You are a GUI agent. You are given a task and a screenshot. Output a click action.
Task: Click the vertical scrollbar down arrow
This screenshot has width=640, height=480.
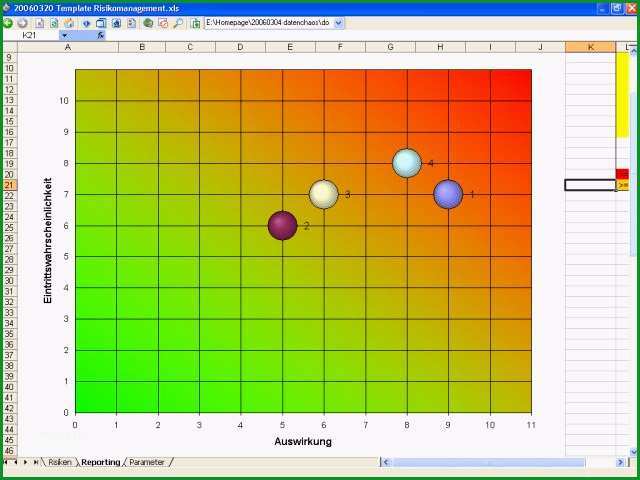633,451
